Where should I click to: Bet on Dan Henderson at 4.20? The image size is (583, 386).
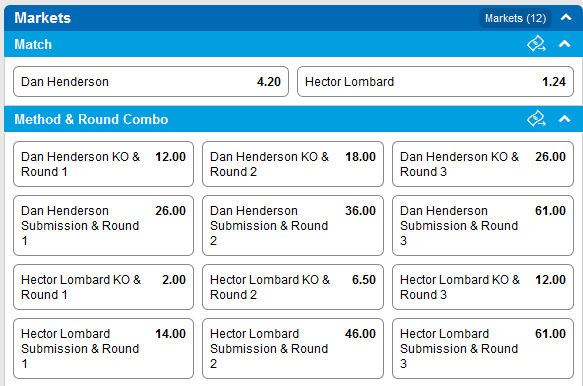point(151,82)
